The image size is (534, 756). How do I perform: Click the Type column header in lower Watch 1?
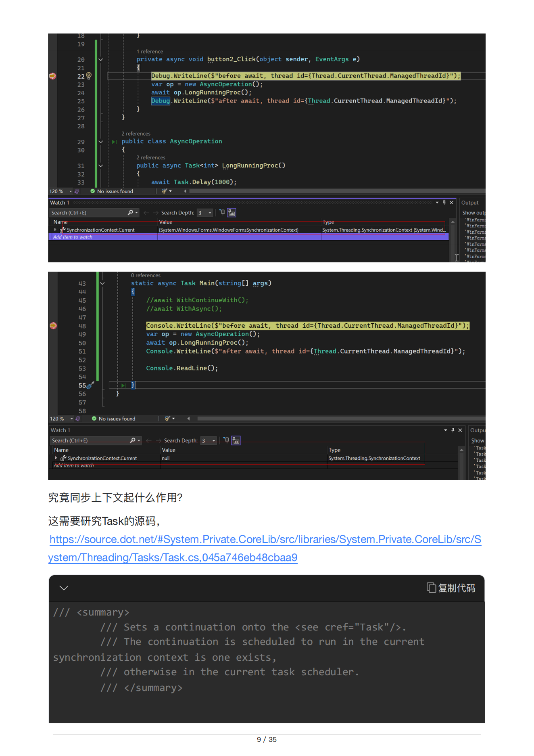click(x=334, y=450)
